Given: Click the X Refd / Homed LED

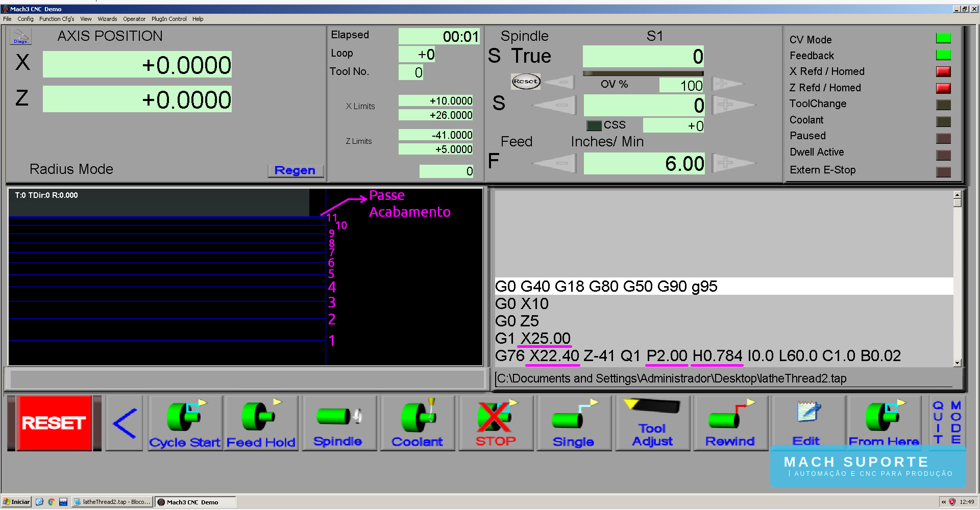Looking at the screenshot, I should [x=943, y=71].
